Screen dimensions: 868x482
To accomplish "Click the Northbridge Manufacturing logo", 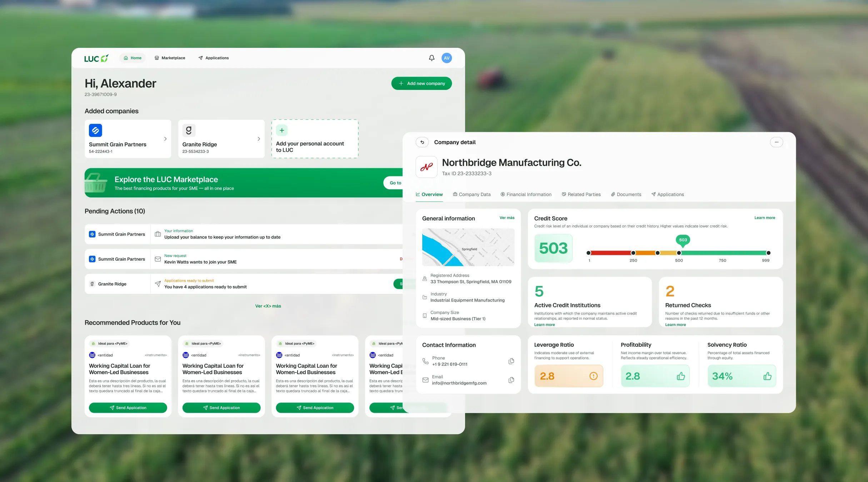I will point(426,167).
